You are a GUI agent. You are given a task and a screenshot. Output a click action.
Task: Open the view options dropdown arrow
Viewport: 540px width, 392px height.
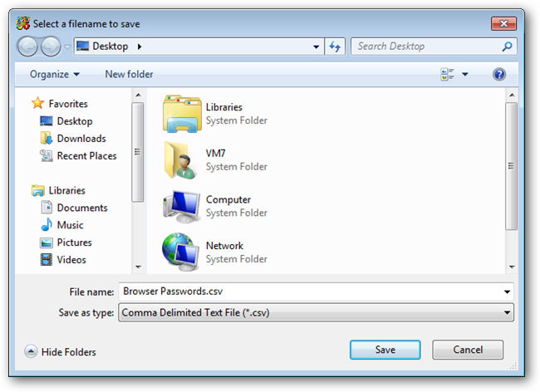[x=465, y=75]
